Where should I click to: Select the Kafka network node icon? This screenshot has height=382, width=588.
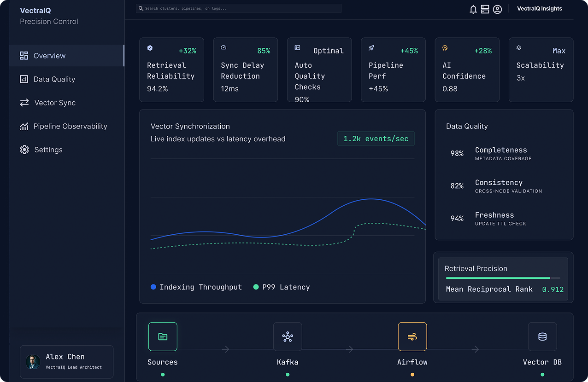click(288, 336)
